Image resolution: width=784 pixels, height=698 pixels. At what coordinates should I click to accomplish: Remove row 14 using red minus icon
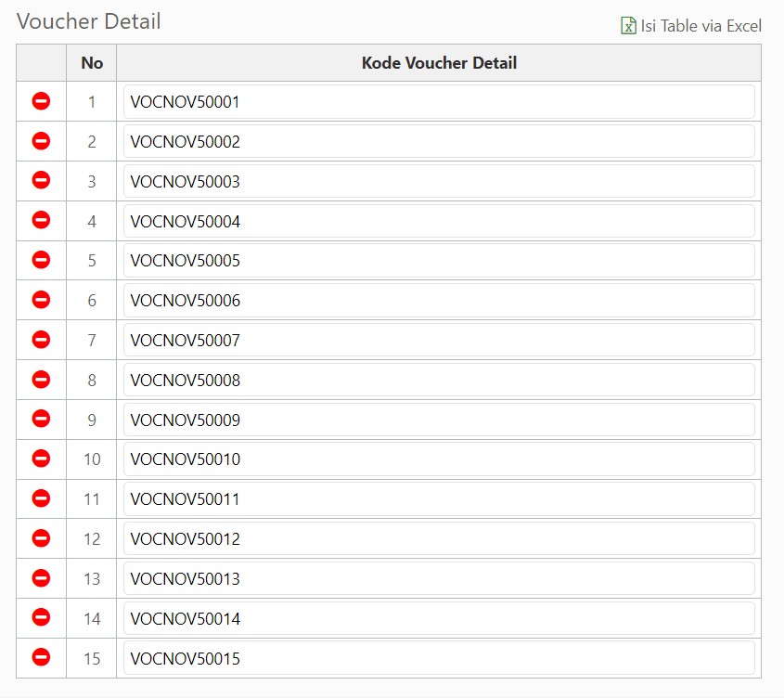click(x=41, y=617)
